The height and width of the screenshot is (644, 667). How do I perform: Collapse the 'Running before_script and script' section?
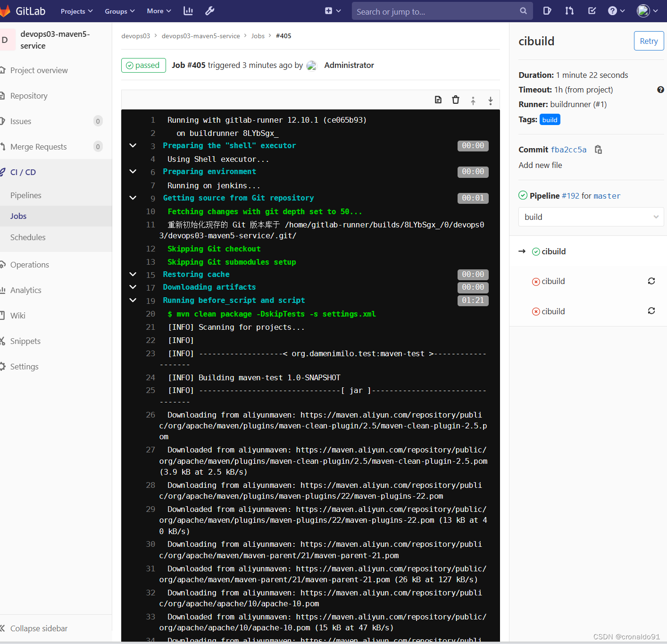coord(133,300)
